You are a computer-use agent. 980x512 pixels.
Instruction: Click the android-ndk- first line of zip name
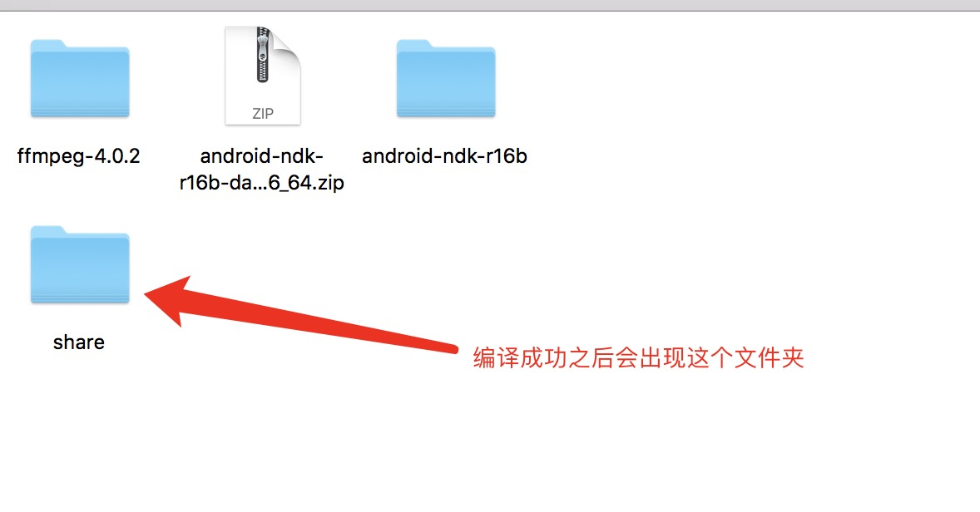pos(262,156)
